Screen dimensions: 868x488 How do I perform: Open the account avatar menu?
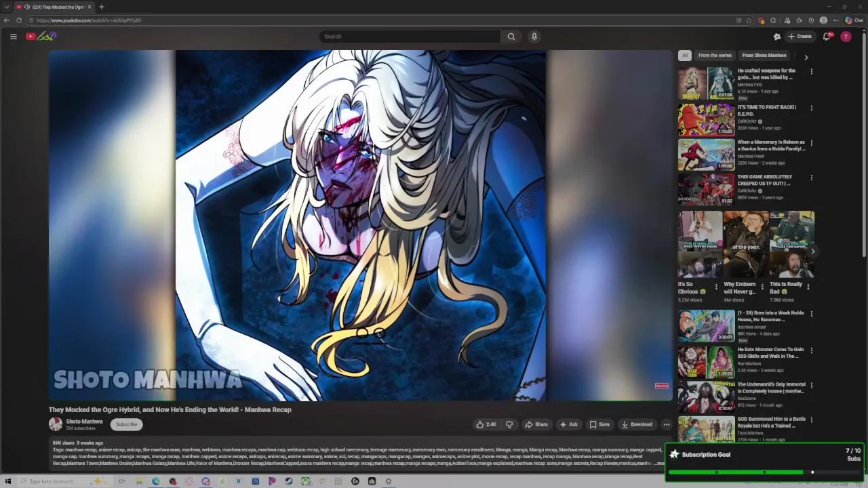tap(846, 37)
